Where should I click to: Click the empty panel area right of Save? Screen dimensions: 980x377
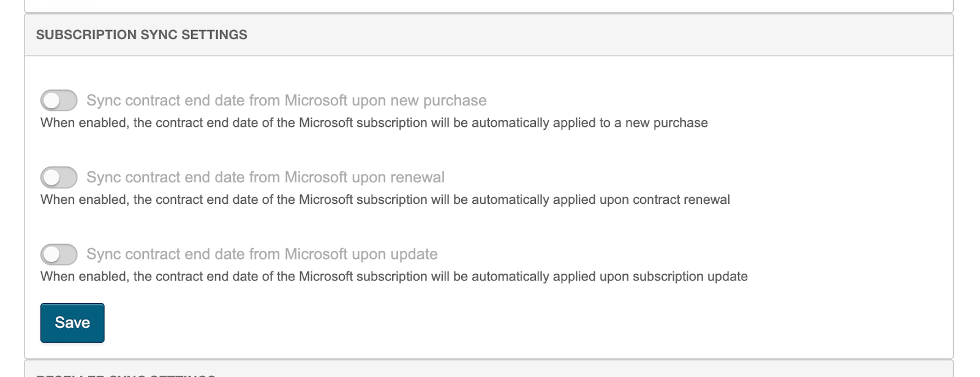point(490,323)
